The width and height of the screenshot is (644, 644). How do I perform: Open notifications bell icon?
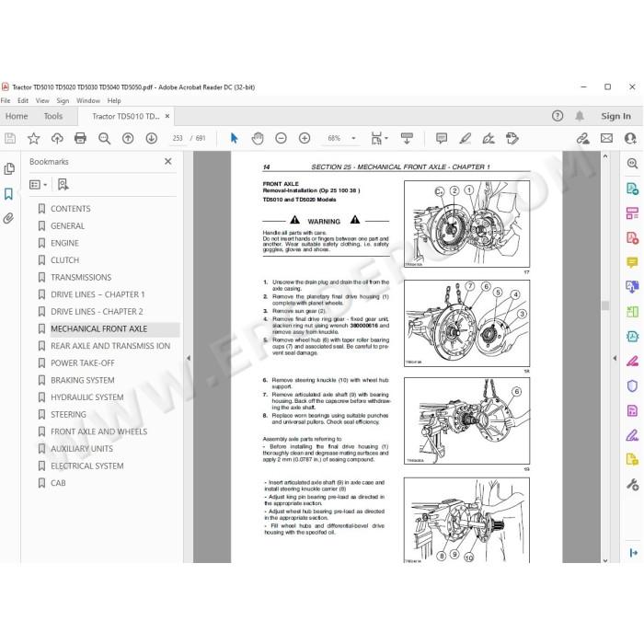tap(580, 116)
